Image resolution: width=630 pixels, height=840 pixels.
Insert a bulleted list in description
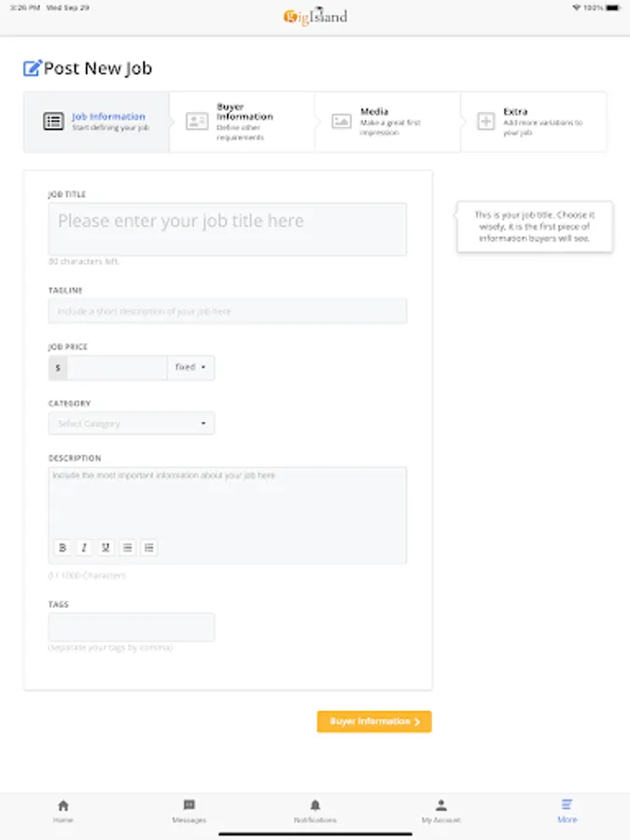(128, 548)
